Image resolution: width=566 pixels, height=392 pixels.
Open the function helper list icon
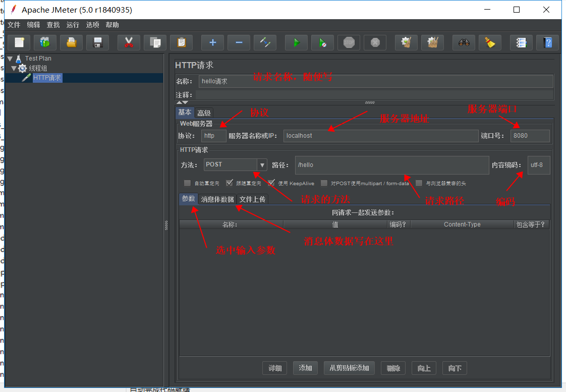[x=521, y=42]
